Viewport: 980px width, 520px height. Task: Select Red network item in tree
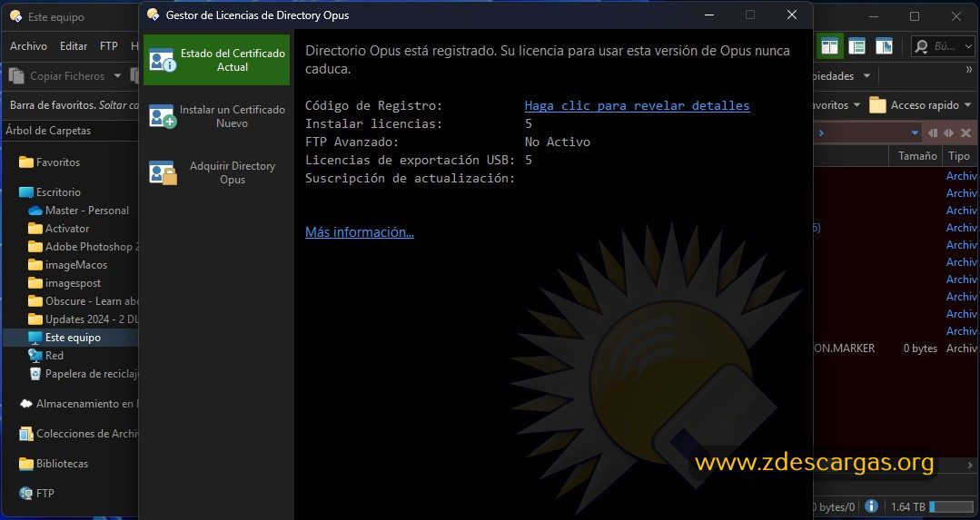point(54,355)
